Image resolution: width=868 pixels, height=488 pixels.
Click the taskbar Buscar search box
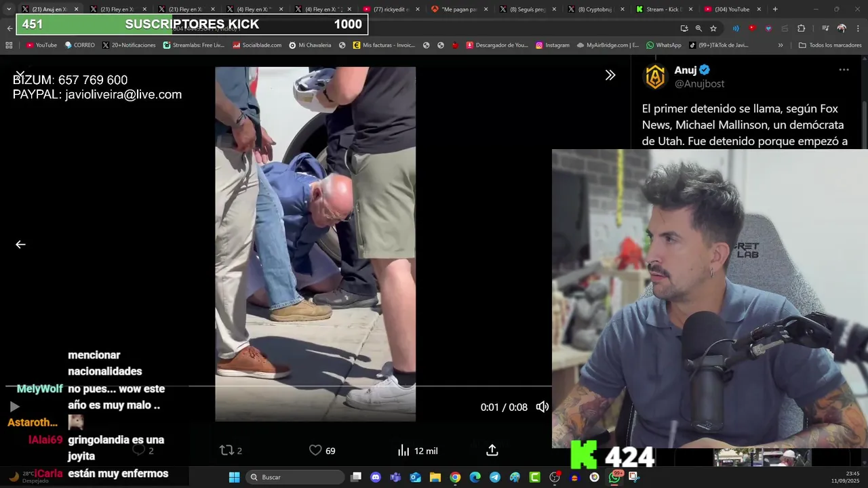click(x=294, y=477)
